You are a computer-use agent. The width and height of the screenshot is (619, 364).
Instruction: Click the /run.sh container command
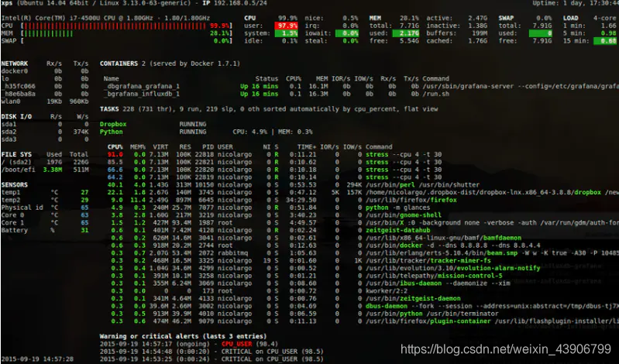click(x=436, y=94)
